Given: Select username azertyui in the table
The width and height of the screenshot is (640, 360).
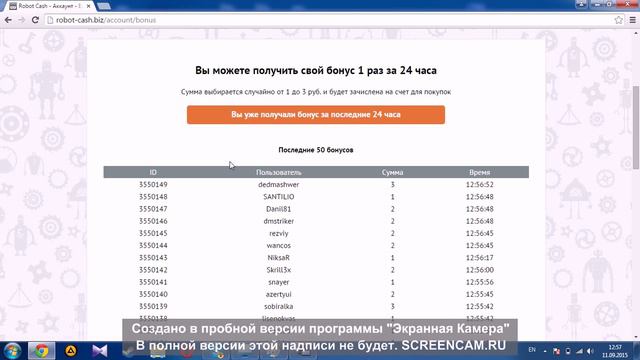Looking at the screenshot, I should click(279, 294).
